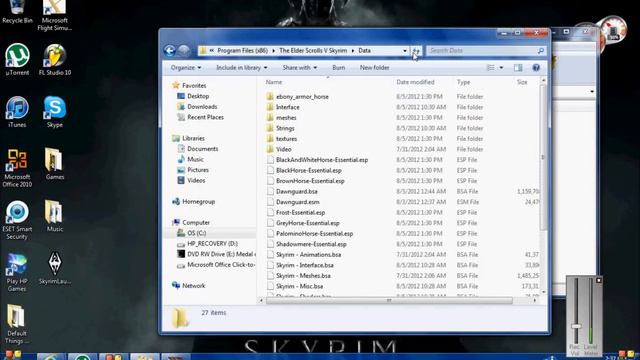Click the Data breadcrumb segment
This screenshot has width=640, height=360.
click(364, 51)
